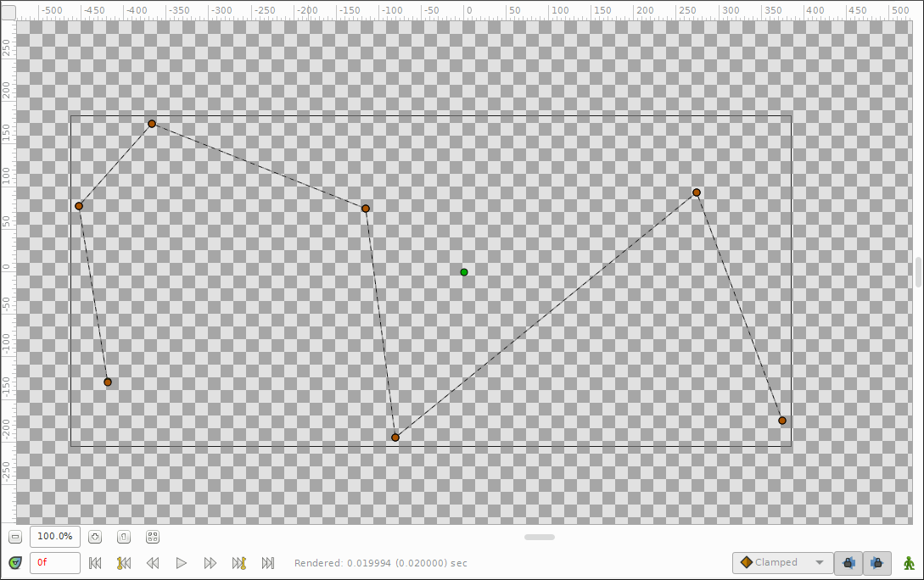This screenshot has height=580, width=924.
Task: Click the 100.0% zoom level field
Action: tap(55, 537)
